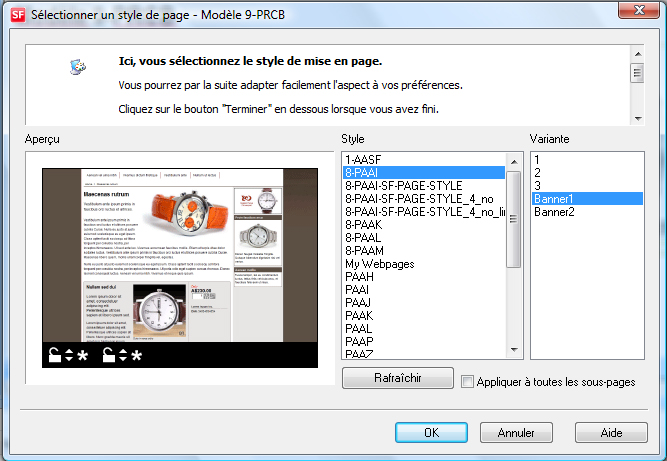
Task: Open help with the Aide button
Action: [611, 433]
